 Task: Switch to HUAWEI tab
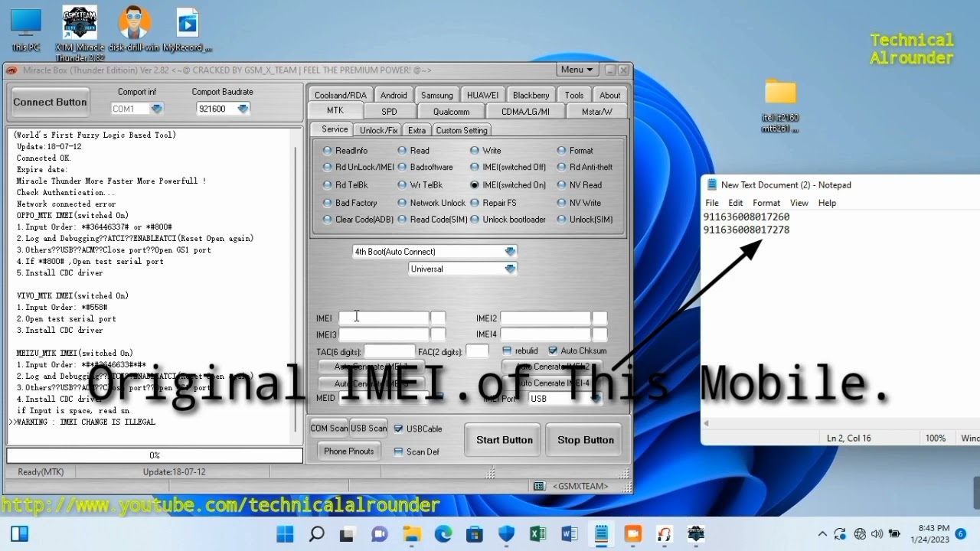pos(482,96)
